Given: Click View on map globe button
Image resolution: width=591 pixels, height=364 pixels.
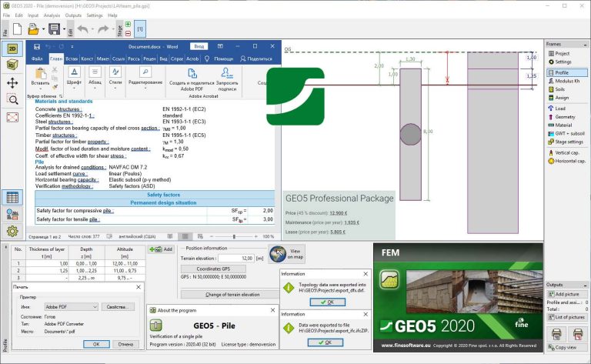Looking at the screenshot, I should pyautogui.click(x=287, y=254).
